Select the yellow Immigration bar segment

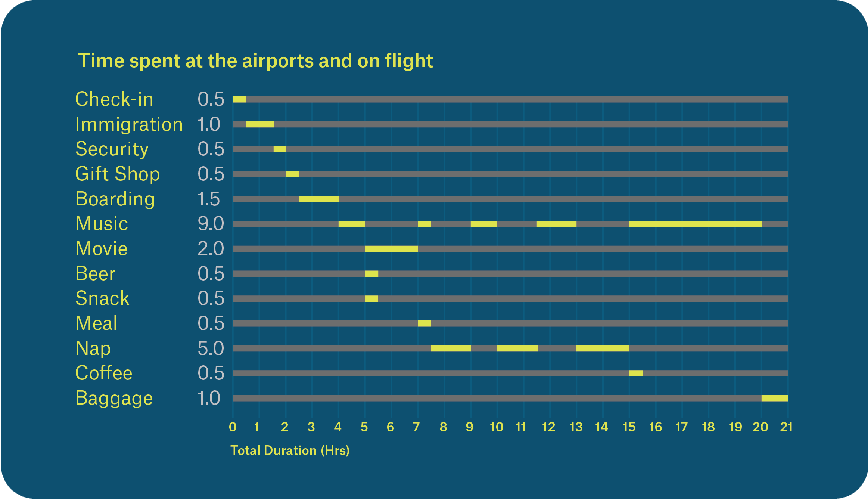pyautogui.click(x=259, y=124)
